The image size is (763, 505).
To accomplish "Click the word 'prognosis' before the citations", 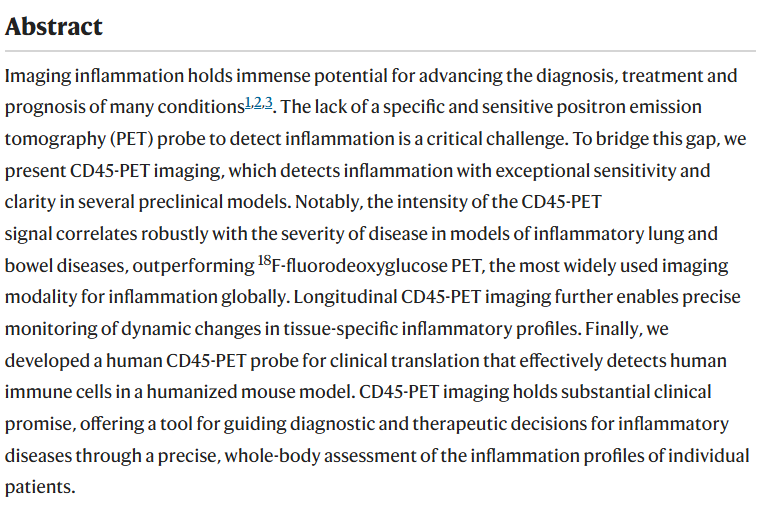I will coord(44,108).
